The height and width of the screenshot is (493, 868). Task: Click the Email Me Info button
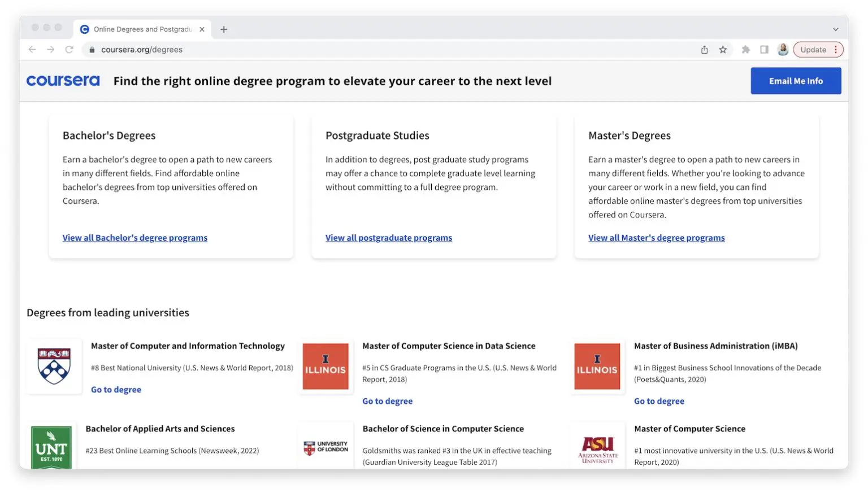point(796,80)
